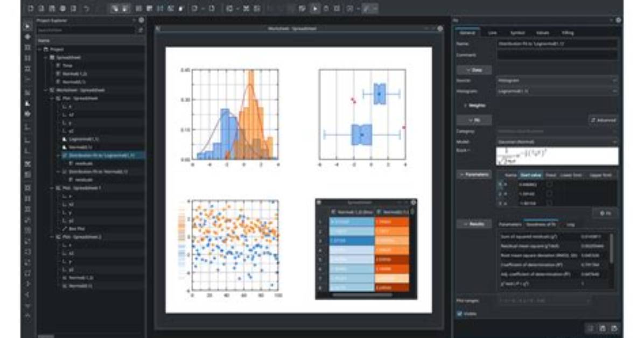This screenshot has width=644, height=338.
Task: Select the cursor arrow tool in left toolbar
Action: tap(27, 26)
